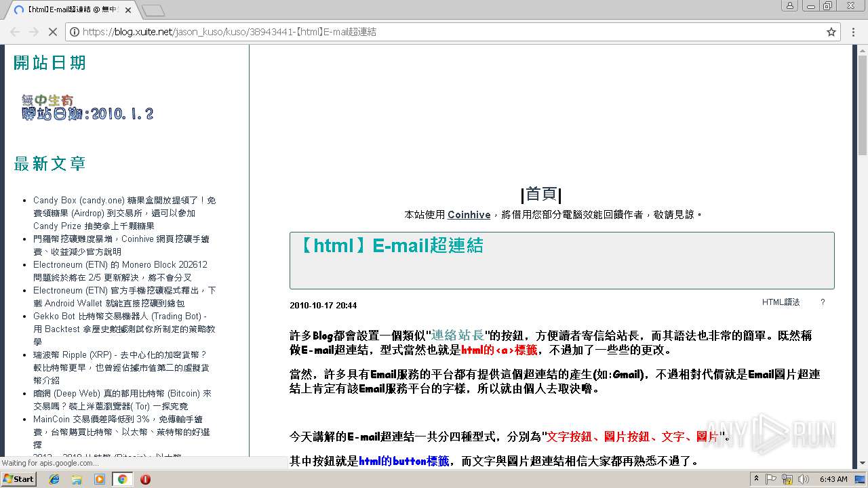Open the Start menu
868x488 pixels.
18,479
